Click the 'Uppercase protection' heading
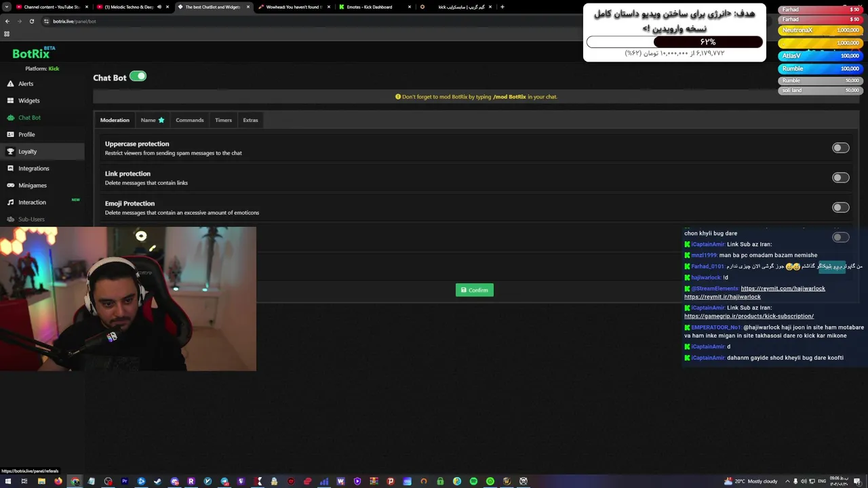Screen dimensions: 868x488 tap(137, 144)
